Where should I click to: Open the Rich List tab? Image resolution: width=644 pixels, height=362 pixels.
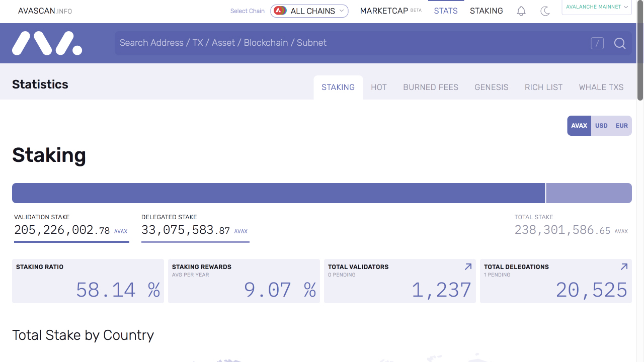tap(543, 87)
